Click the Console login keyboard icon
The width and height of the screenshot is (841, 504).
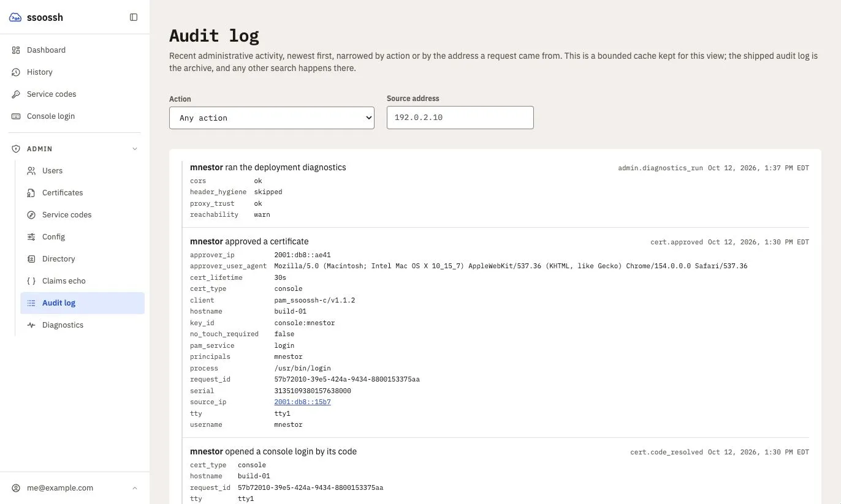(16, 116)
